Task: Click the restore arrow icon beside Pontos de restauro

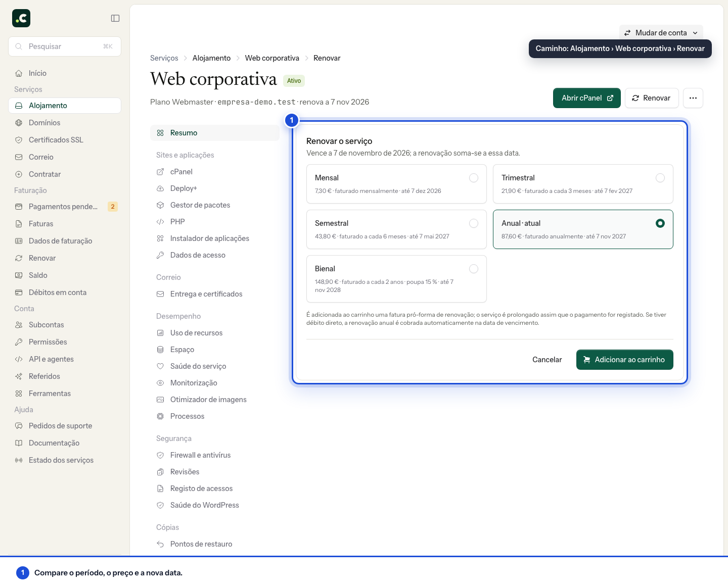Action: (160, 544)
